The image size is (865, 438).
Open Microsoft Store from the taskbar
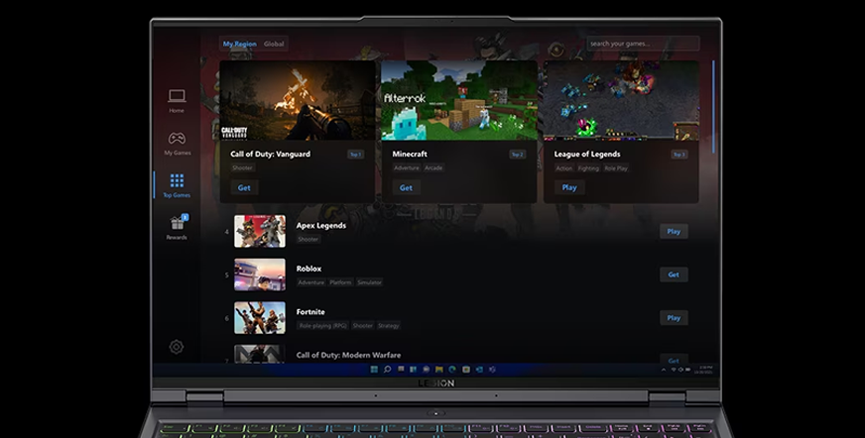[x=466, y=370]
